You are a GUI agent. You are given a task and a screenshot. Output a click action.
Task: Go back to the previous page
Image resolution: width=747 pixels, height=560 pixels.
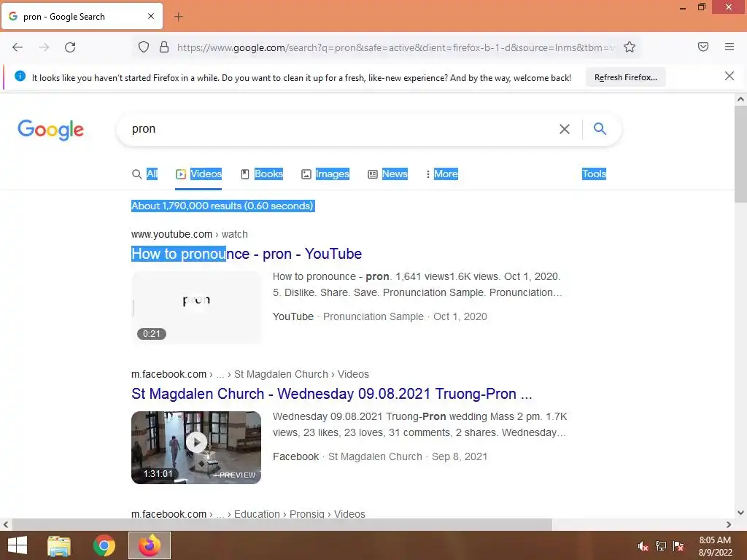click(x=18, y=47)
